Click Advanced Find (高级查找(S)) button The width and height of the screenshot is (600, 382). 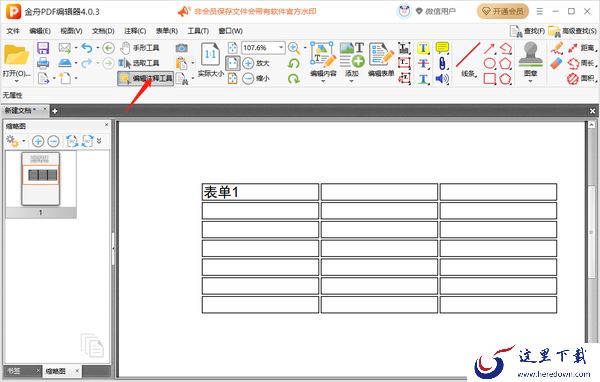tap(572, 31)
